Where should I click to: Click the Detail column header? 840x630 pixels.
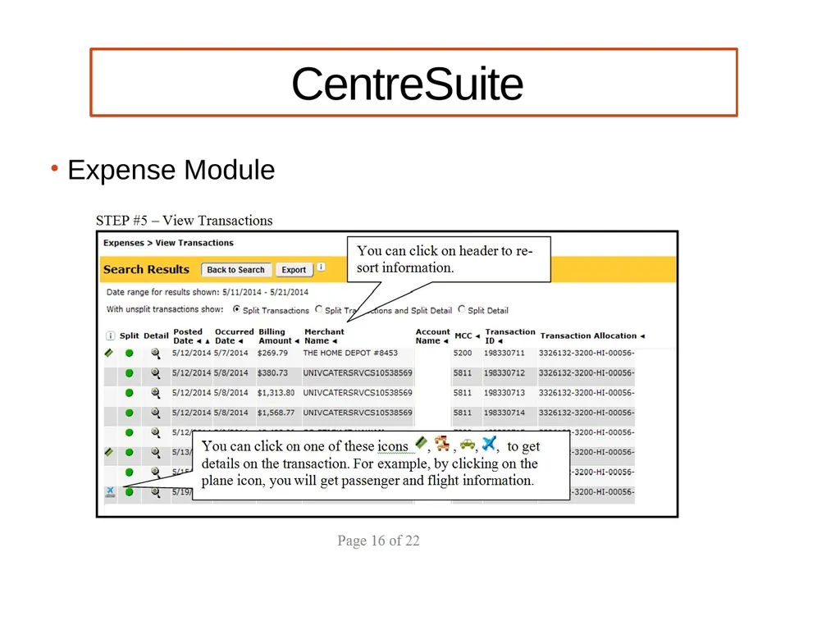(156, 336)
